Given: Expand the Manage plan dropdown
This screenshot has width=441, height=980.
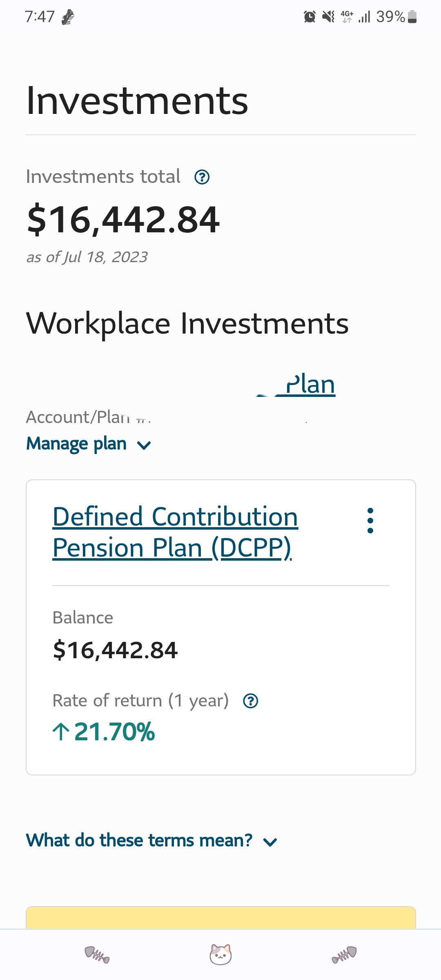Looking at the screenshot, I should (x=89, y=444).
